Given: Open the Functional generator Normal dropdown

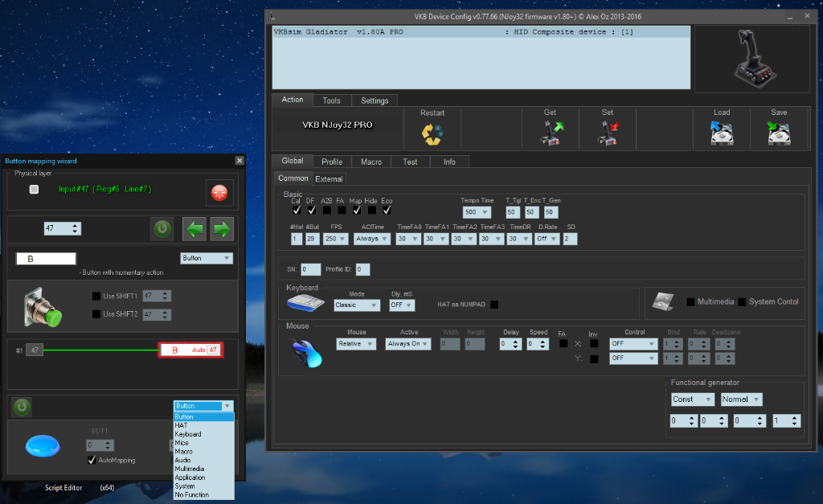Looking at the screenshot, I should coord(741,400).
